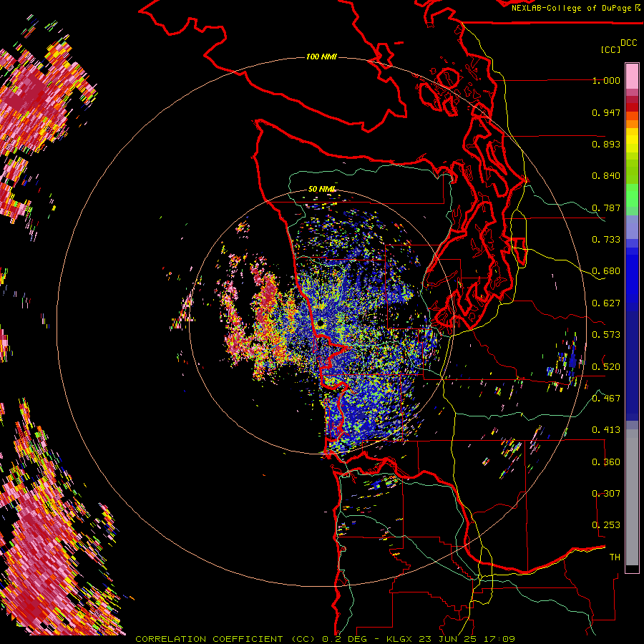Screen dimensions: 644x644
Task: Click the 0.360 color scale value
Action: click(x=606, y=462)
